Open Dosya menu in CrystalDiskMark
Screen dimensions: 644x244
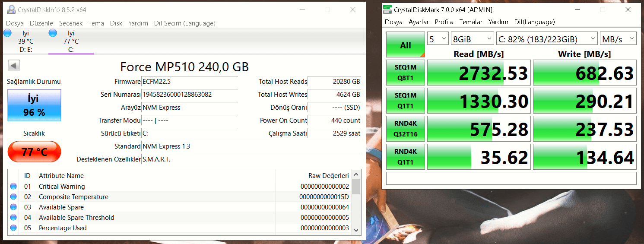tap(393, 22)
